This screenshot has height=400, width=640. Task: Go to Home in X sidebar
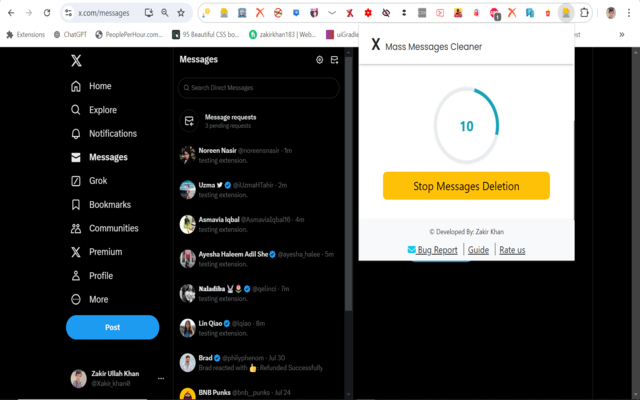coord(91,86)
